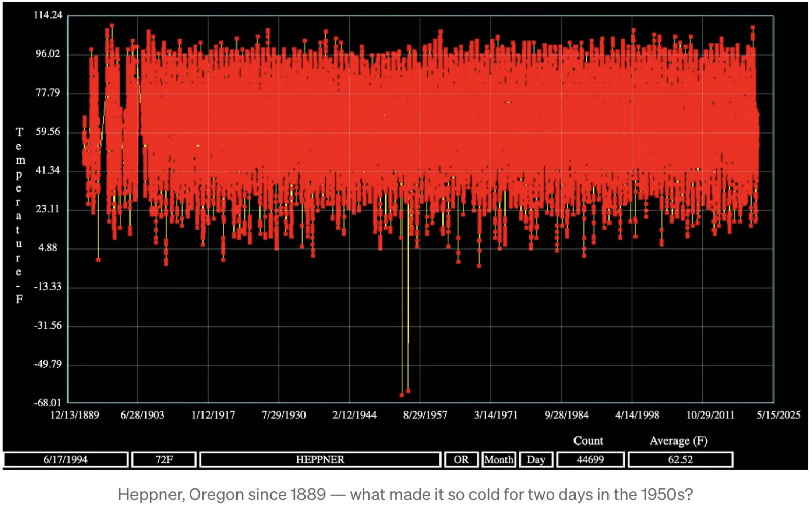This screenshot has height=509, width=812.
Task: Click the HEPPNER station name field
Action: [x=320, y=459]
